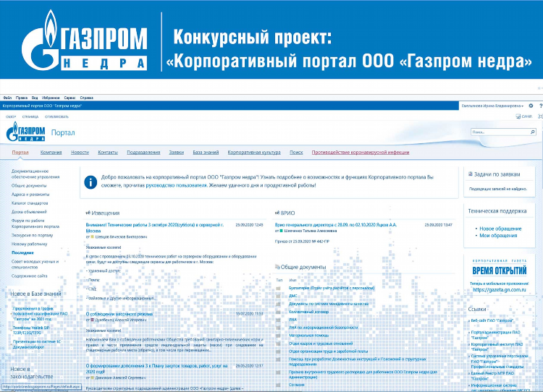Open the Отдел кадров и трудовых отношений folder
543x392 pixels.
[321, 344]
